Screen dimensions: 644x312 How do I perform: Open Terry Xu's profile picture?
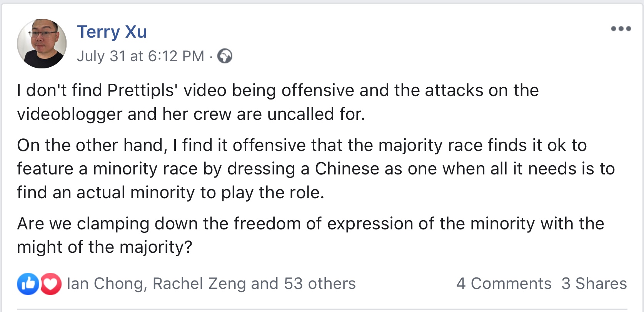tap(42, 43)
